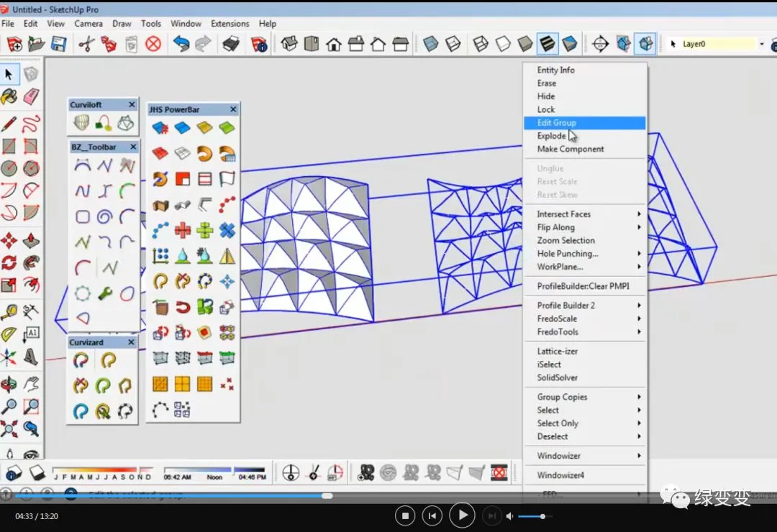This screenshot has height=532, width=777.
Task: Toggle the Monochrome face style
Action: coord(569,44)
